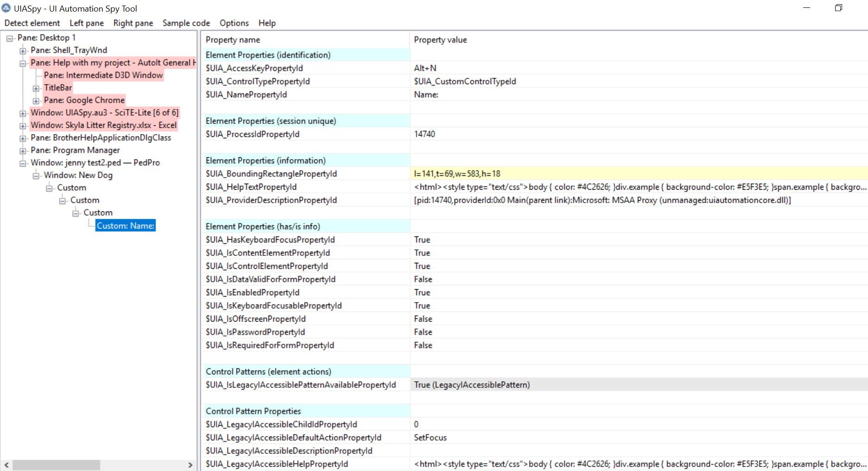Expand the Pane: Shell_TrayWnd node
Screen dimensions: 868x471
[23, 50]
